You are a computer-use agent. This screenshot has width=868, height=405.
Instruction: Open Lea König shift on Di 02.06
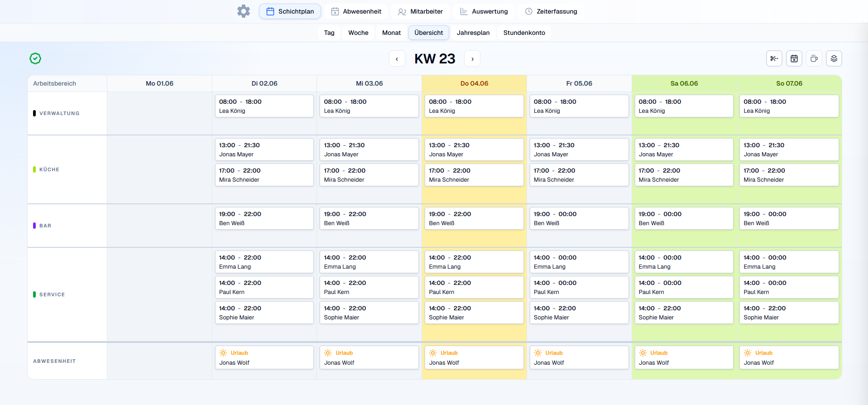pos(264,106)
